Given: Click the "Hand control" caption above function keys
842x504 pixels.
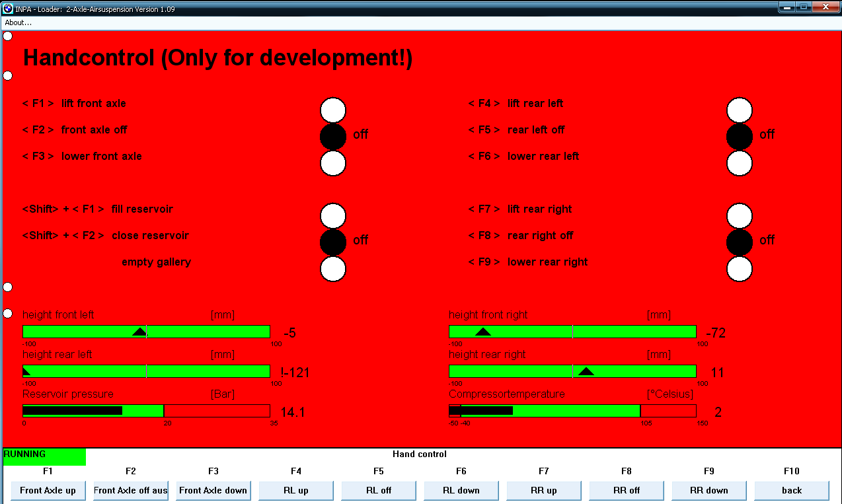Looking at the screenshot, I should click(420, 454).
